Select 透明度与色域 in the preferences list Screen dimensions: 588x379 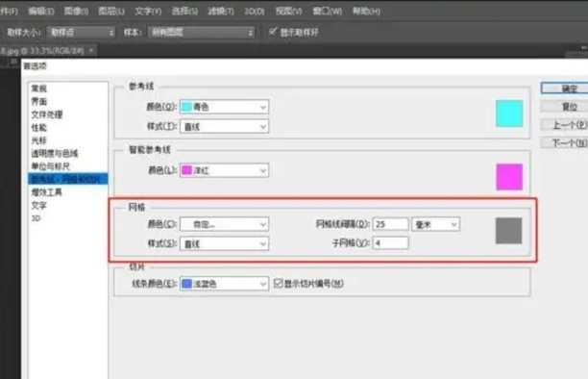[x=55, y=153]
